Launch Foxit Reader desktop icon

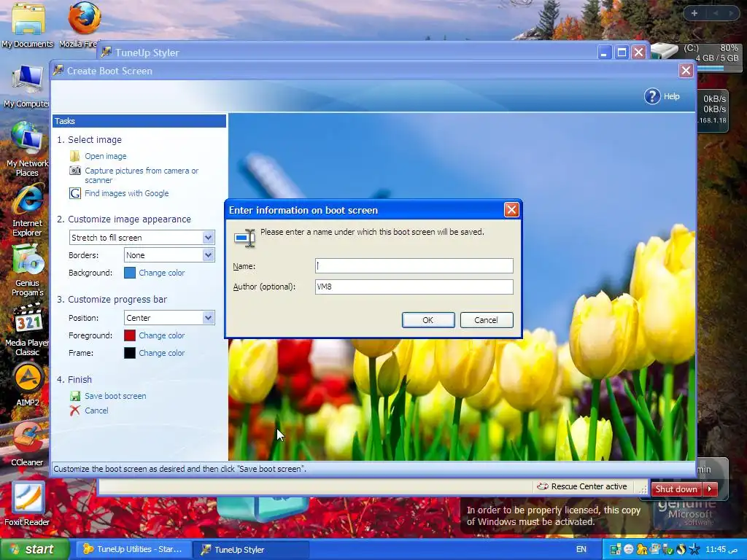pyautogui.click(x=27, y=503)
